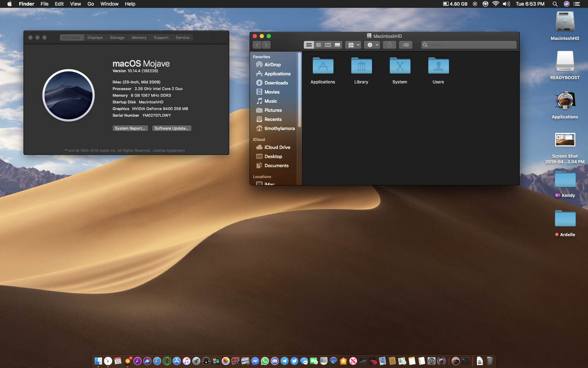
Task: Click the Finder Forward button
Action: [266, 45]
